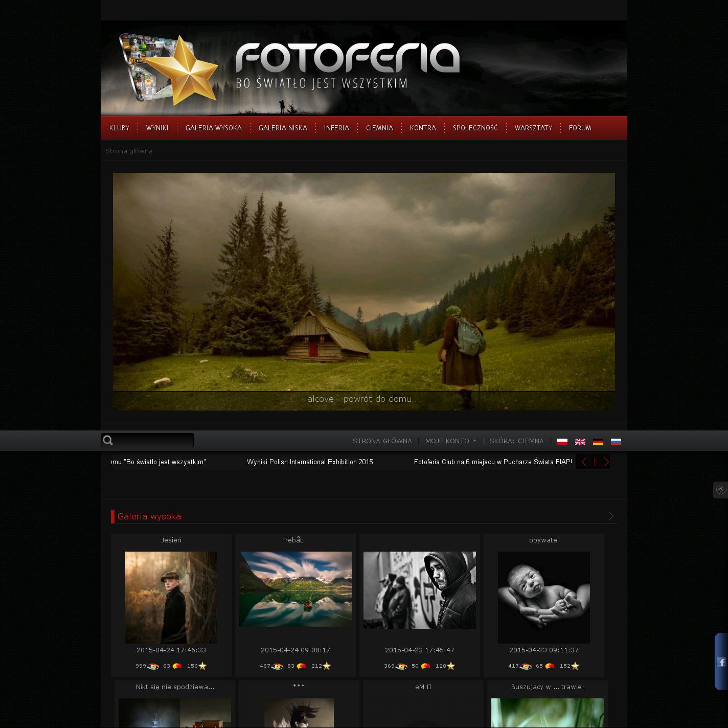Click the search magnifier icon
728x728 pixels.
[x=108, y=440]
